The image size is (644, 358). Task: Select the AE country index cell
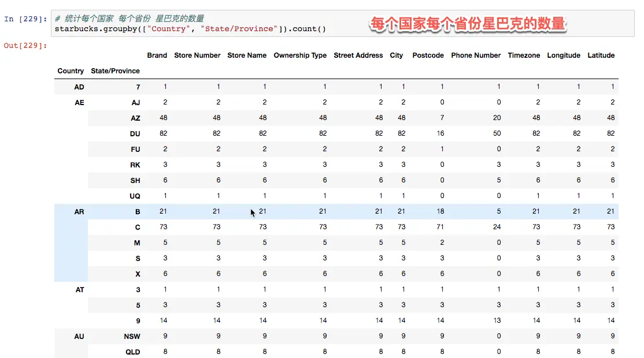(79, 103)
